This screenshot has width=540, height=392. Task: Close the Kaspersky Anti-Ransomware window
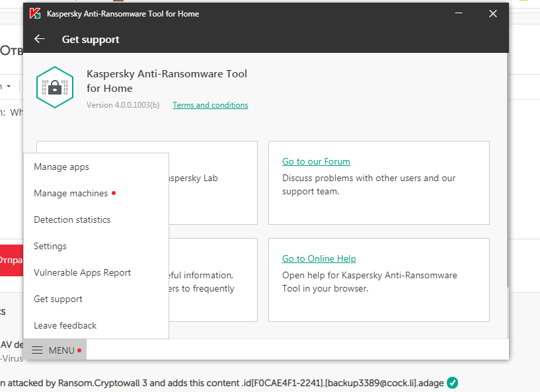click(x=493, y=13)
